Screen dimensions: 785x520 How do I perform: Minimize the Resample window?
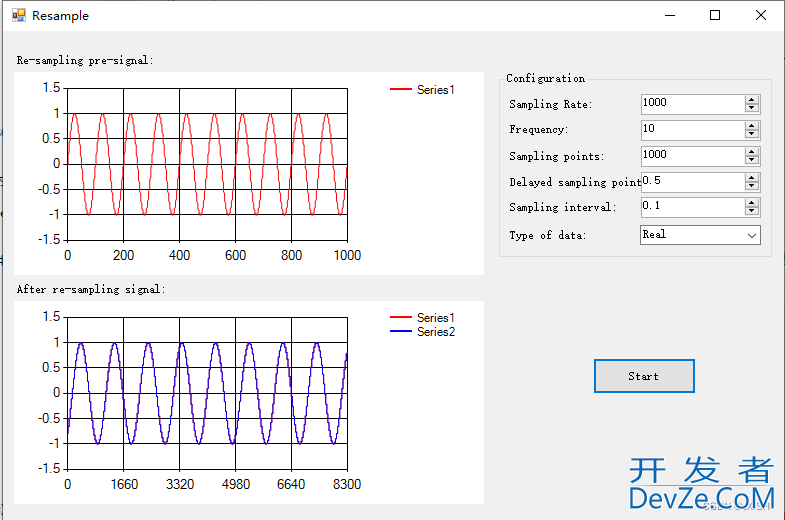click(670, 16)
